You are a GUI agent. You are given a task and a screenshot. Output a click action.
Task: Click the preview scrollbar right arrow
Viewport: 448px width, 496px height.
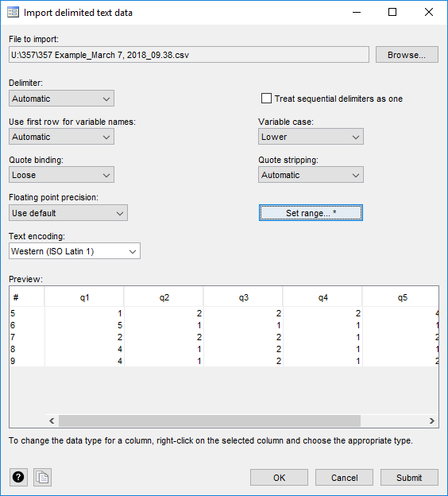(432, 420)
